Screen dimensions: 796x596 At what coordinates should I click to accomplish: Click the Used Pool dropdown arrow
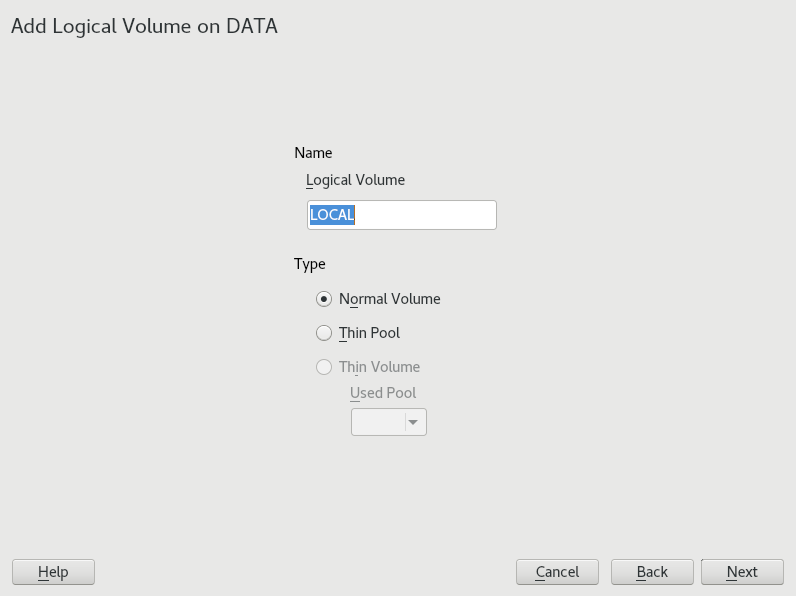(x=414, y=422)
